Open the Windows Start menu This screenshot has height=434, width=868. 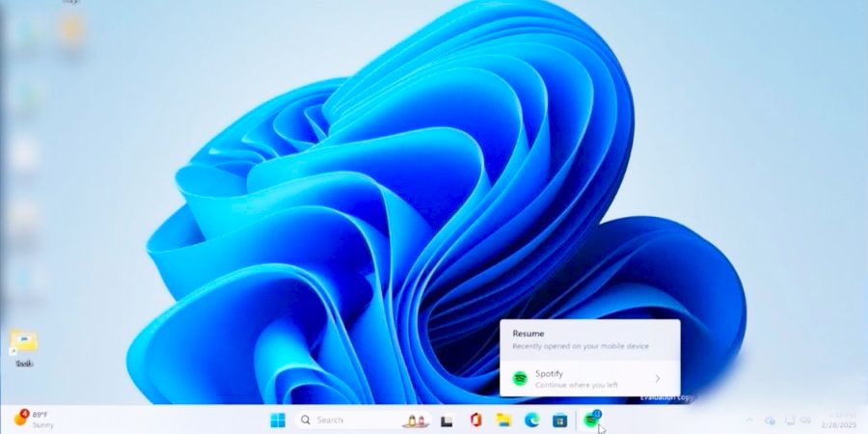point(278,420)
